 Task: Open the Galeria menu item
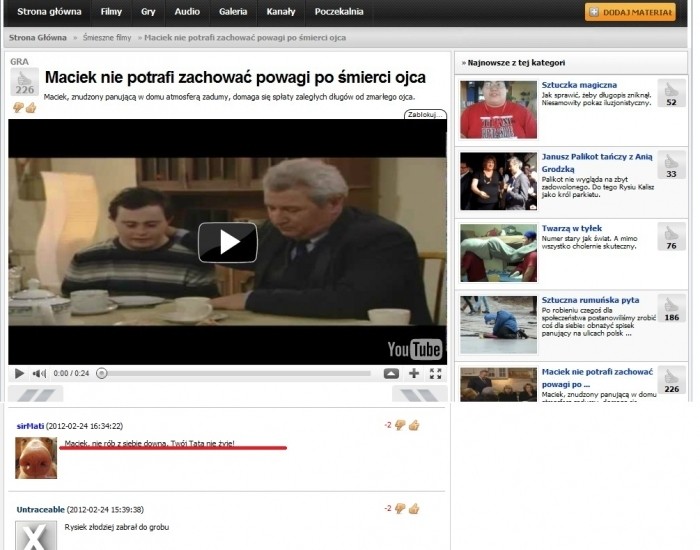233,12
